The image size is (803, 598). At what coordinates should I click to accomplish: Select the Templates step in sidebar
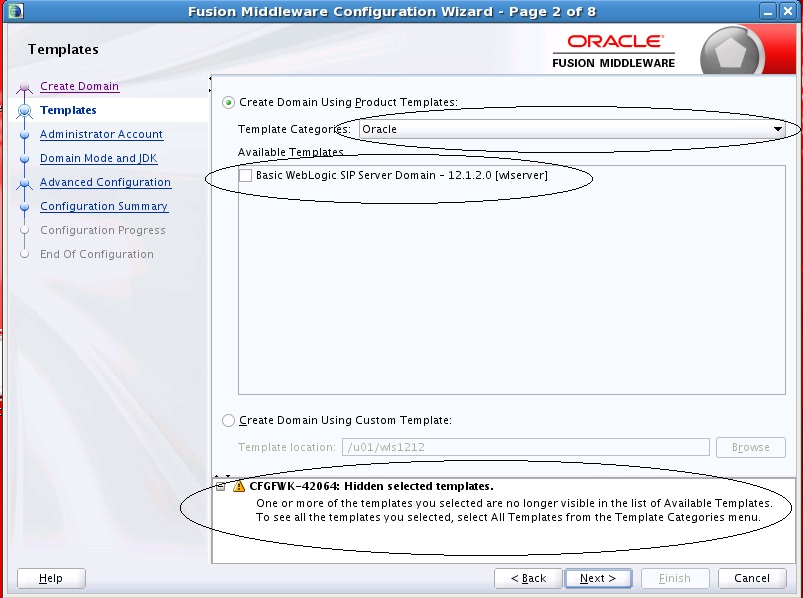(68, 110)
